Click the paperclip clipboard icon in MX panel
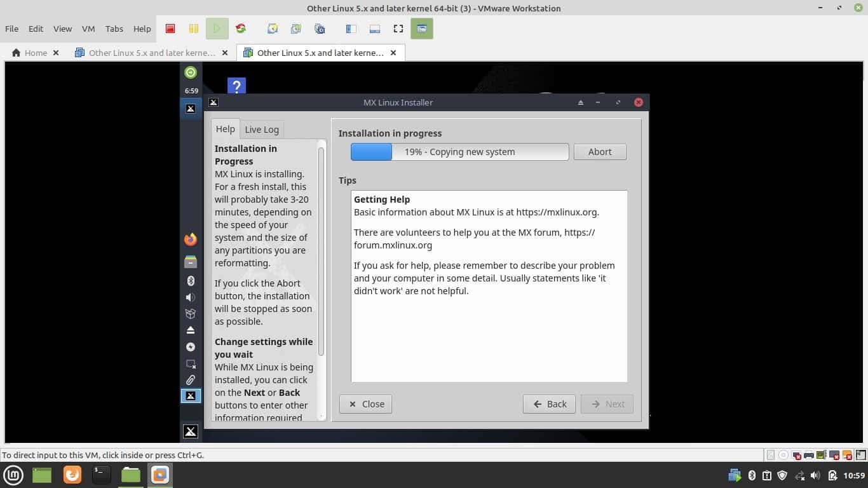The height and width of the screenshot is (488, 868). coord(191,380)
